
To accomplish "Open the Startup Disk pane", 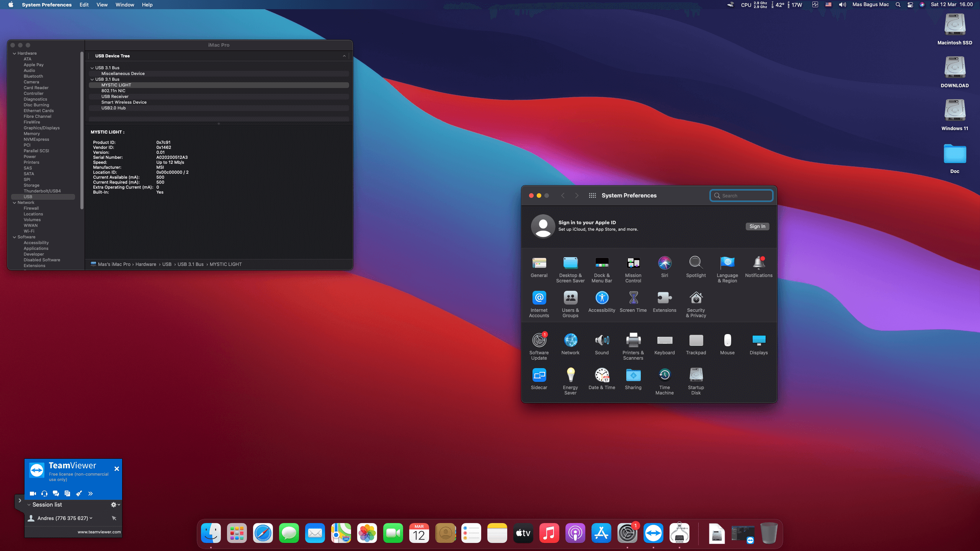I will (x=696, y=375).
